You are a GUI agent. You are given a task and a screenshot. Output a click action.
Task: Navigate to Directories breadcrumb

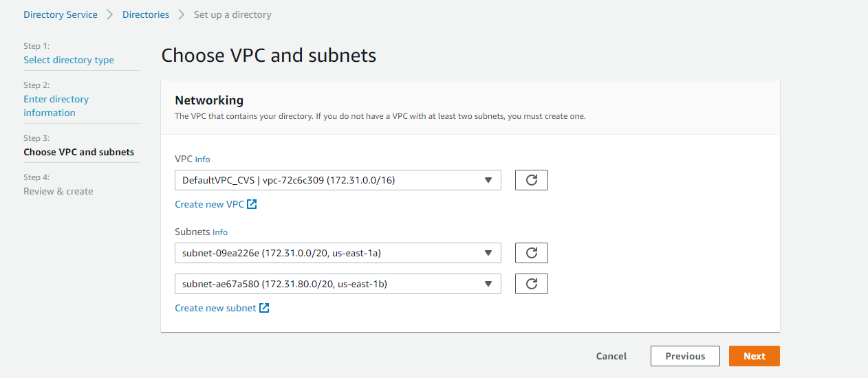coord(146,14)
